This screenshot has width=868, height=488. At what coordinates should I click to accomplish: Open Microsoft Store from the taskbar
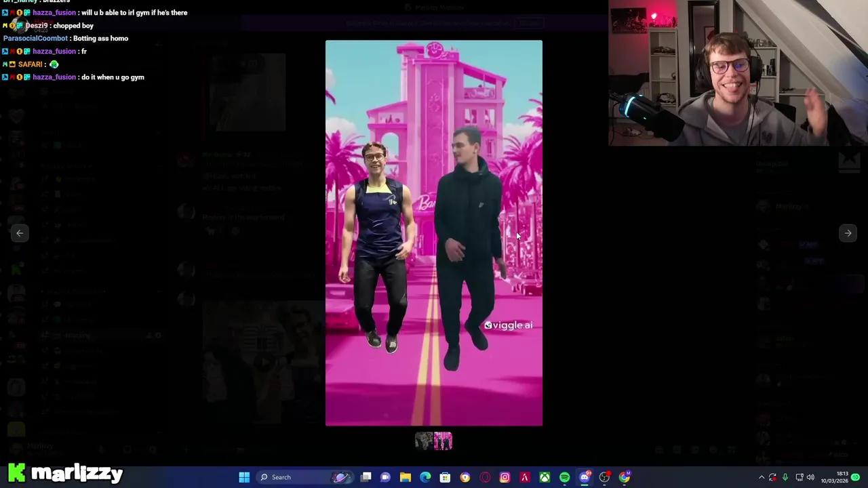click(x=445, y=477)
